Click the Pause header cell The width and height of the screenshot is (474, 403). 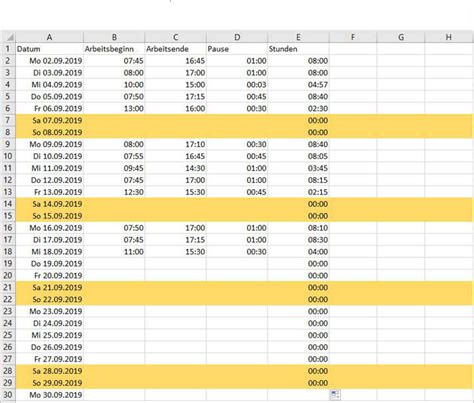237,49
